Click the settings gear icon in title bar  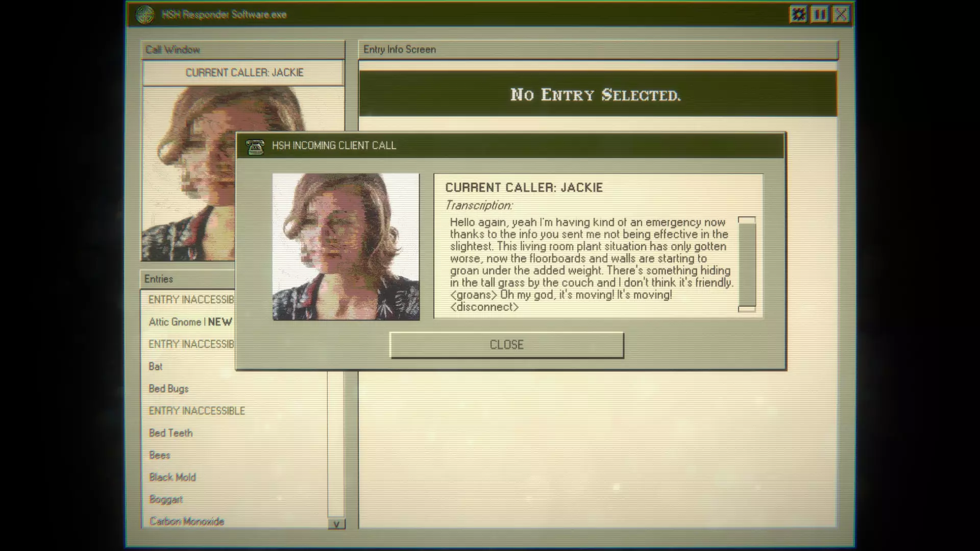pos(798,14)
